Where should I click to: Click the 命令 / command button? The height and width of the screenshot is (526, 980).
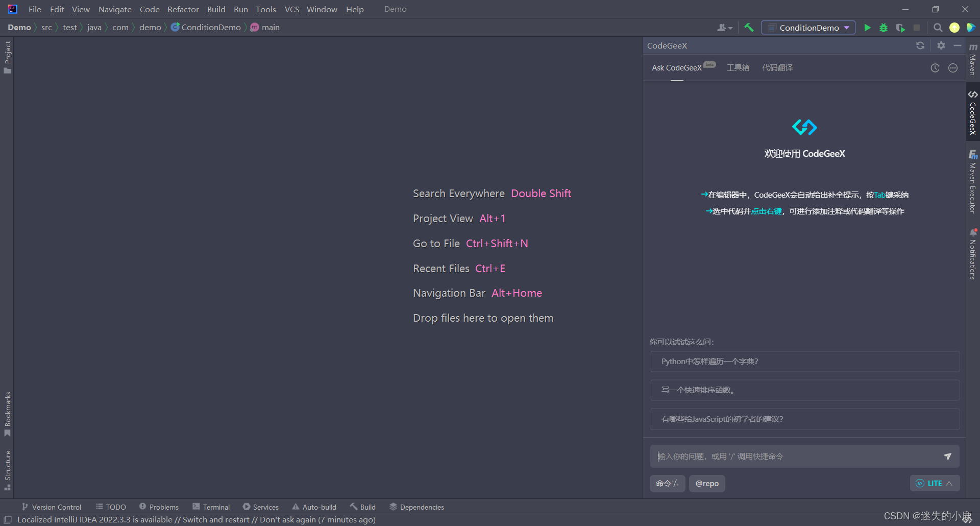pos(667,484)
